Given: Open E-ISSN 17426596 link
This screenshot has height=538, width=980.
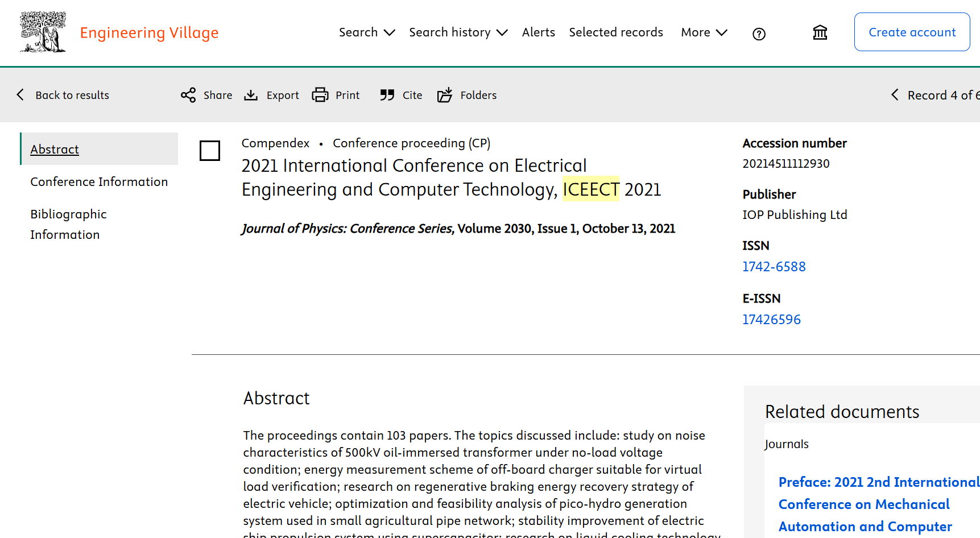Looking at the screenshot, I should [x=771, y=320].
